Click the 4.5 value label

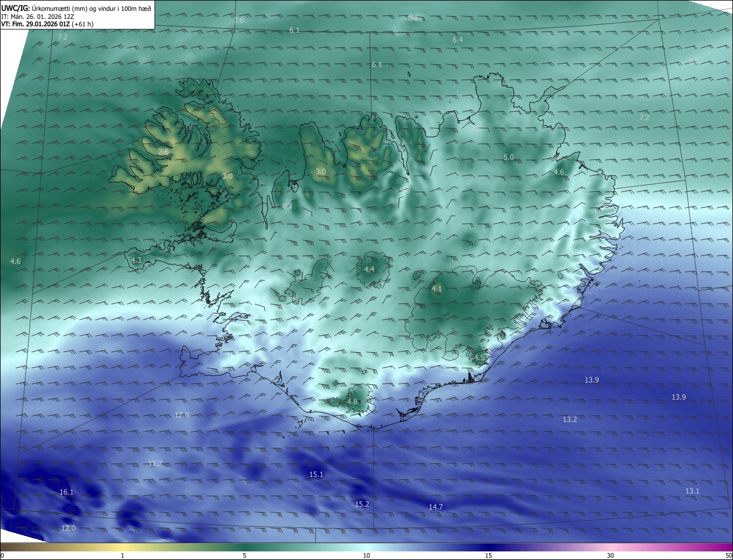(x=479, y=358)
